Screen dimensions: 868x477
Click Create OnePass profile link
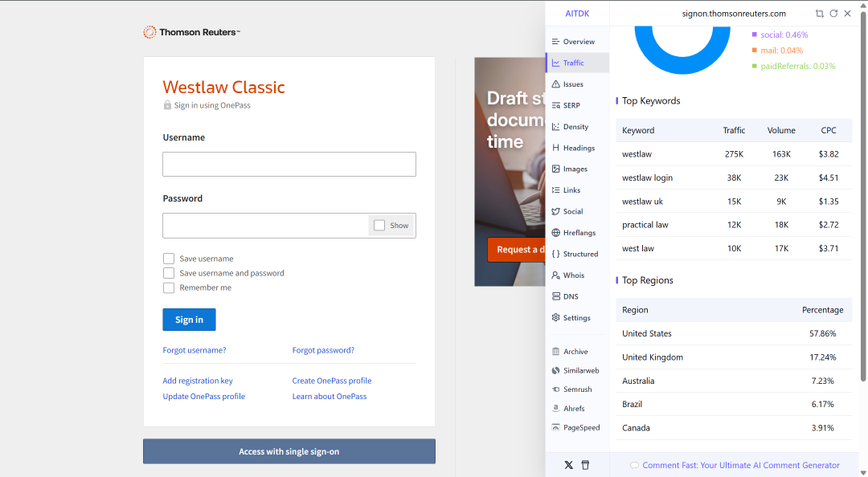[332, 381]
